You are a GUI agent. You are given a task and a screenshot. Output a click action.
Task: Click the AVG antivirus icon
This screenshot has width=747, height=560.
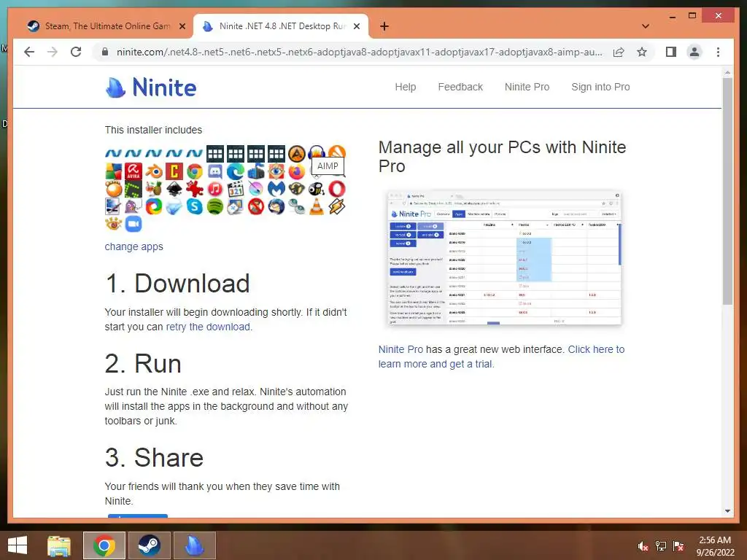pyautogui.click(x=113, y=171)
